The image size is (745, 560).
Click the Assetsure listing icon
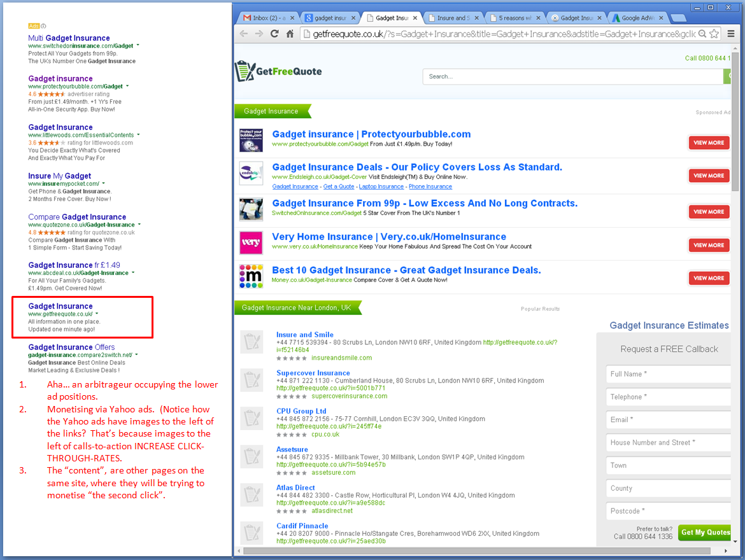click(x=252, y=456)
